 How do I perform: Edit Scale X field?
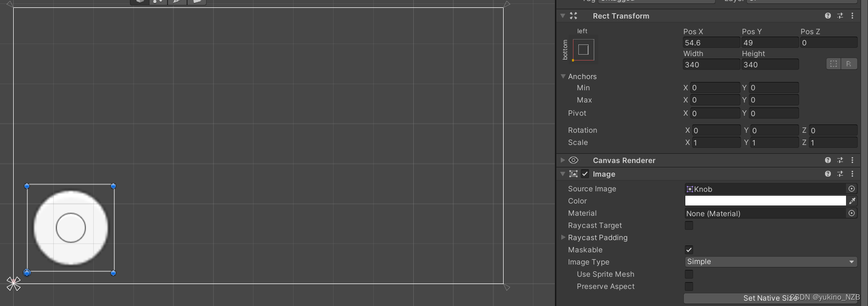[716, 143]
